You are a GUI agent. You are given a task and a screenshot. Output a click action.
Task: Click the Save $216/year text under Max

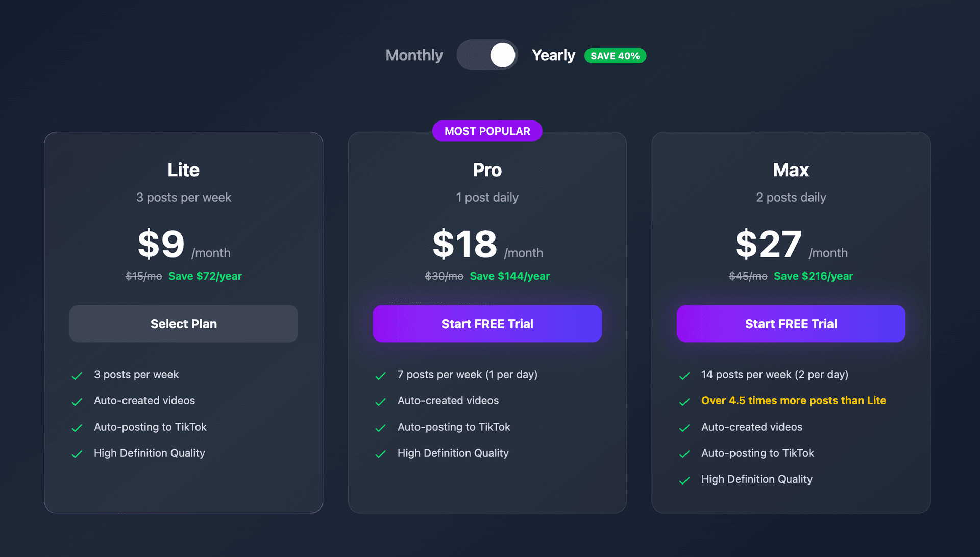[813, 276]
